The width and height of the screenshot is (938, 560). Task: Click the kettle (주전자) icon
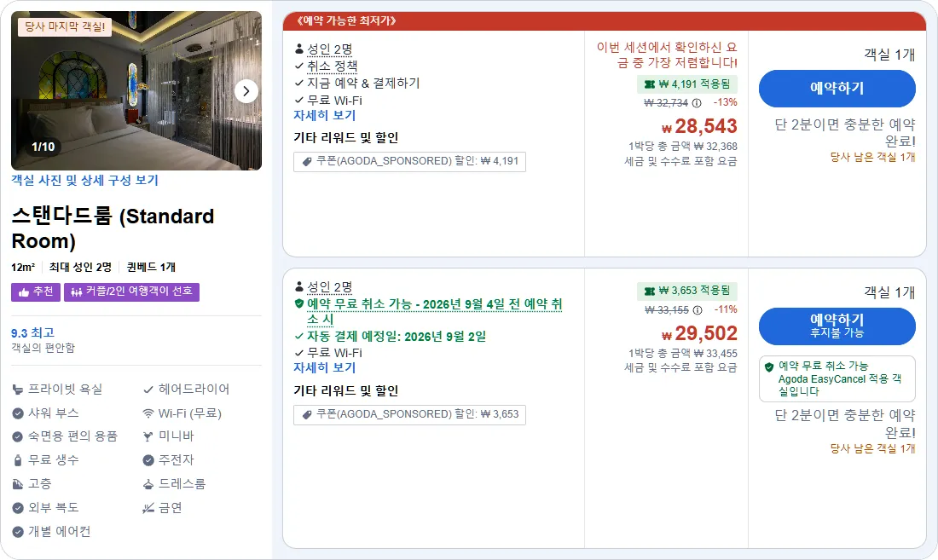tap(148, 460)
